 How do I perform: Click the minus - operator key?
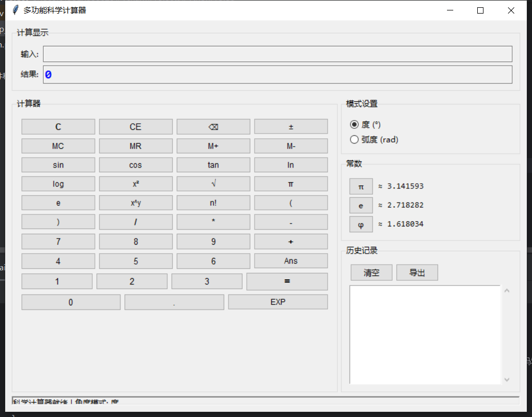click(x=291, y=222)
